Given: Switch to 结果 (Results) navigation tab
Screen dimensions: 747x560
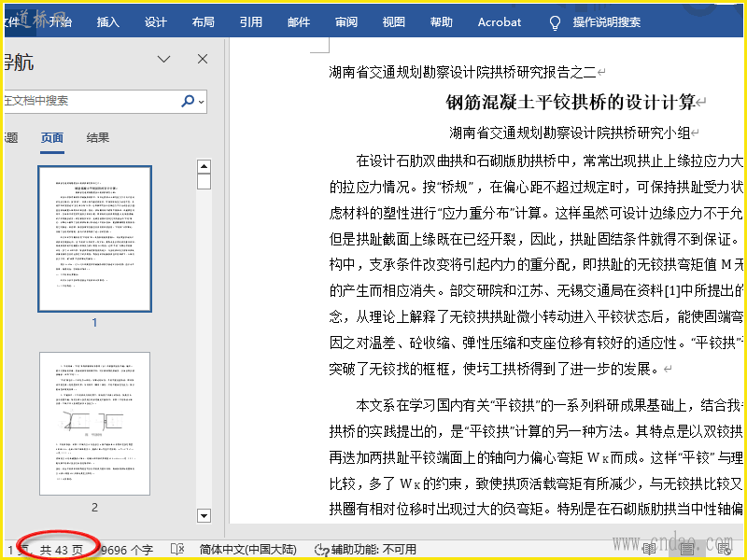Looking at the screenshot, I should 98,138.
